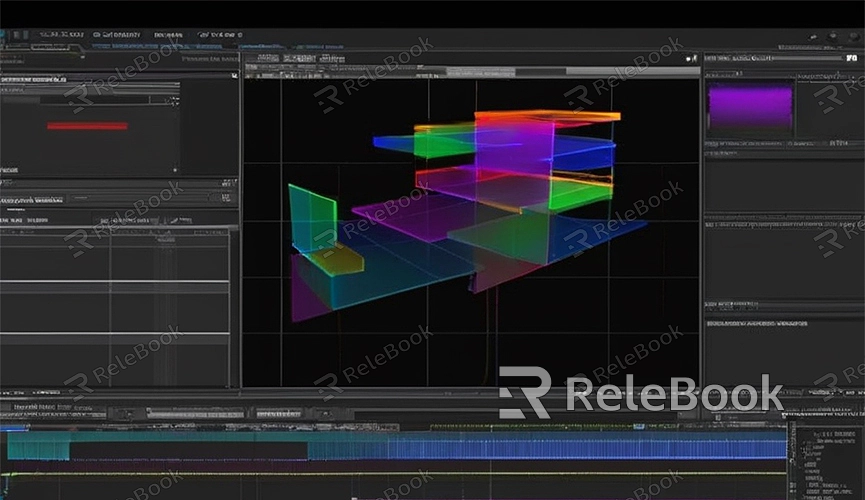The image size is (865, 500).
Task: Click the thin yellow-green line under the timeline clips
Action: point(393,474)
